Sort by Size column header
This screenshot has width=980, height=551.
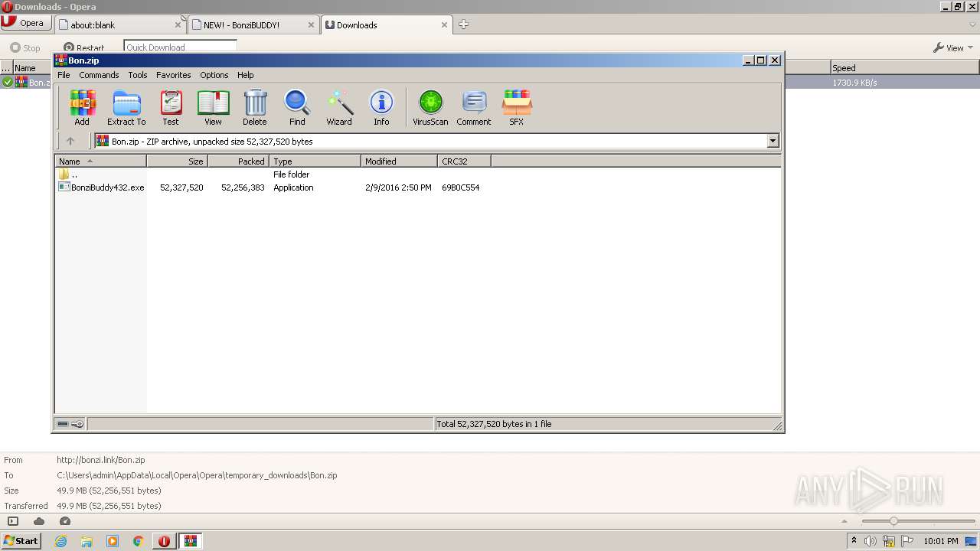(x=177, y=161)
